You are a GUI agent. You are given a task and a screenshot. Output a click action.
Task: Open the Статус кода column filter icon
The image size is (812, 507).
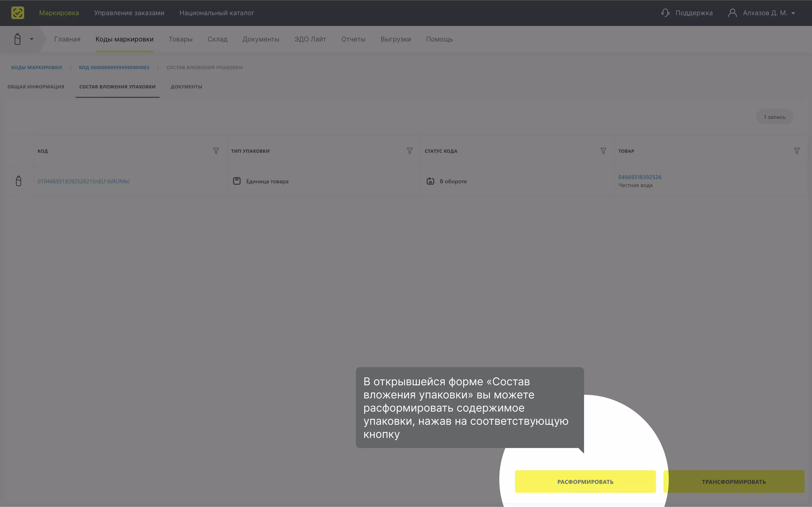(603, 151)
